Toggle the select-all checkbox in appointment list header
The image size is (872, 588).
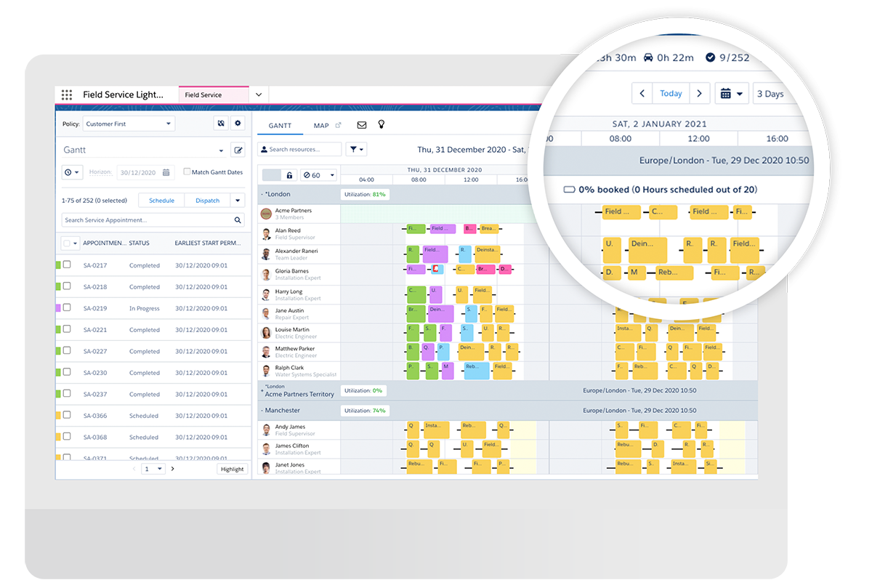click(66, 243)
